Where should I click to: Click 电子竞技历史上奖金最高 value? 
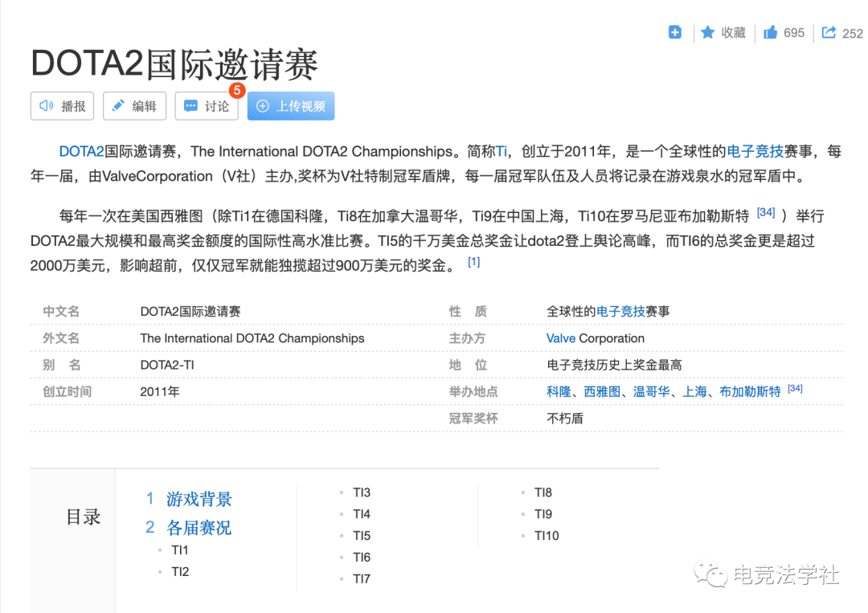614,365
